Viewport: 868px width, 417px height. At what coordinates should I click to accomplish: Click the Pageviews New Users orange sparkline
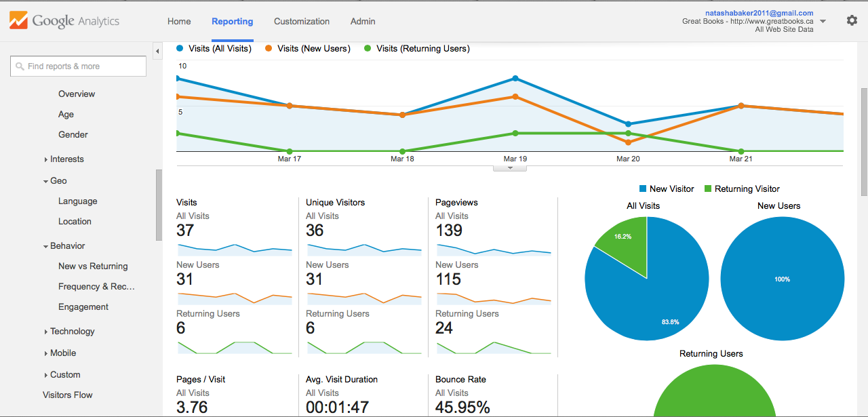(x=493, y=298)
